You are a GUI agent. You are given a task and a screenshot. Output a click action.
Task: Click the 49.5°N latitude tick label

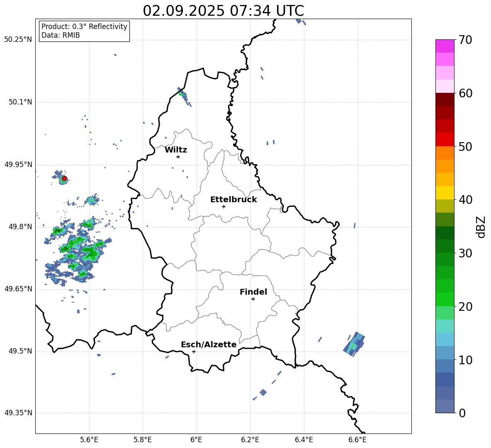20,351
